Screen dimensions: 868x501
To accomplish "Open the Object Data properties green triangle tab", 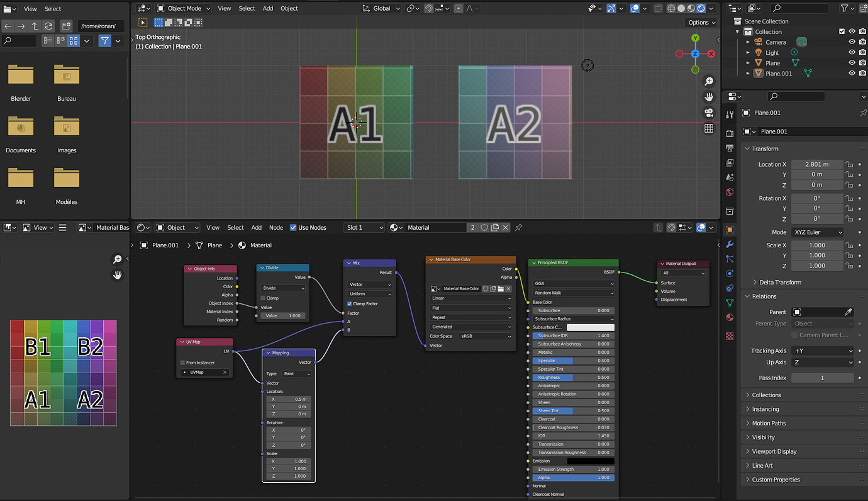I will pyautogui.click(x=730, y=303).
